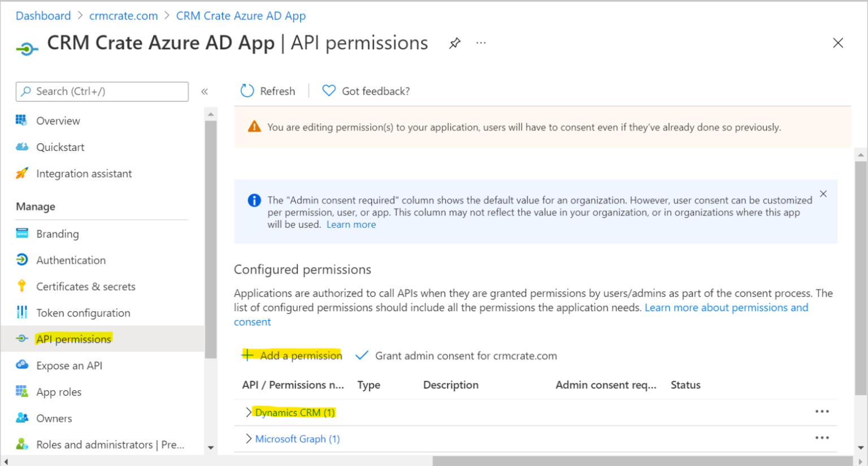This screenshot has height=466, width=868.
Task: Select the Overview icon in sidebar
Action: (x=21, y=120)
